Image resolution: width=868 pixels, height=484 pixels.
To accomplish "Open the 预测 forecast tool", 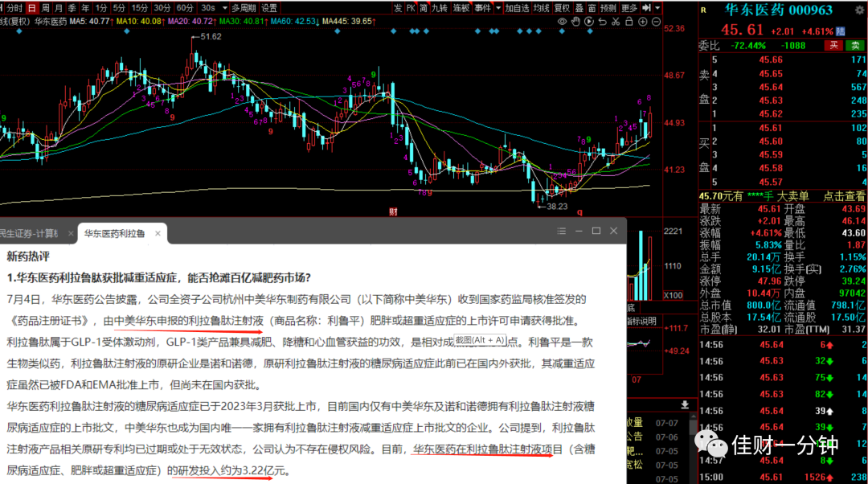I will tap(608, 8).
